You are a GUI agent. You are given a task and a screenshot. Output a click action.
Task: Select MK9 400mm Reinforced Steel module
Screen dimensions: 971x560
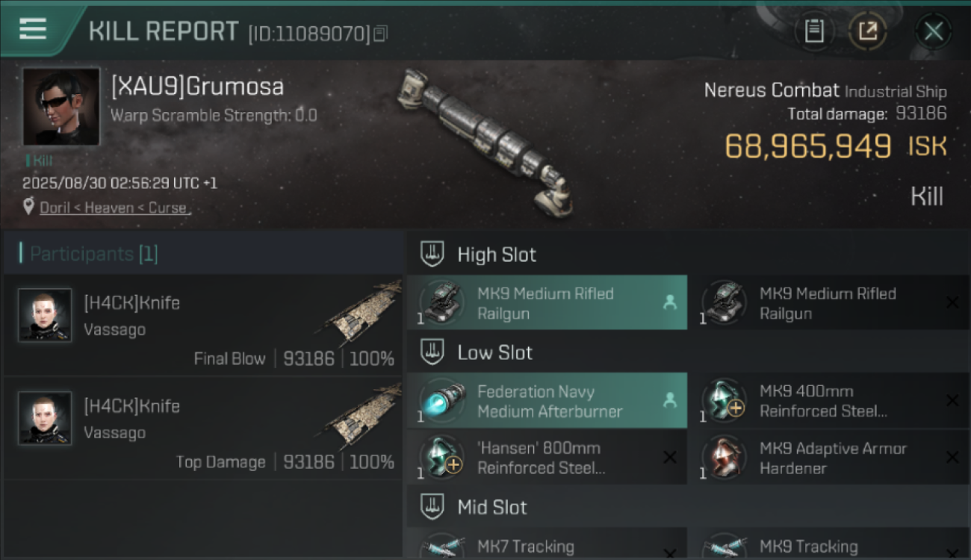pyautogui.click(x=829, y=401)
